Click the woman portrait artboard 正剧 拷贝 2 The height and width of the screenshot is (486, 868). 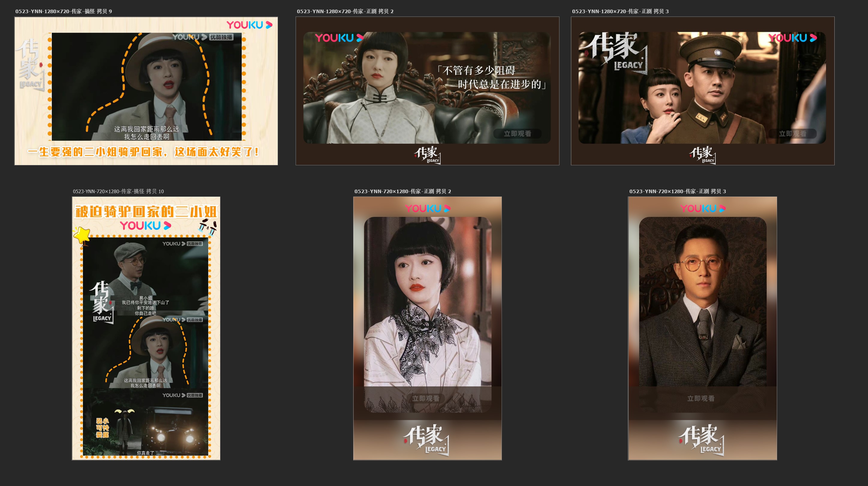pos(427,328)
